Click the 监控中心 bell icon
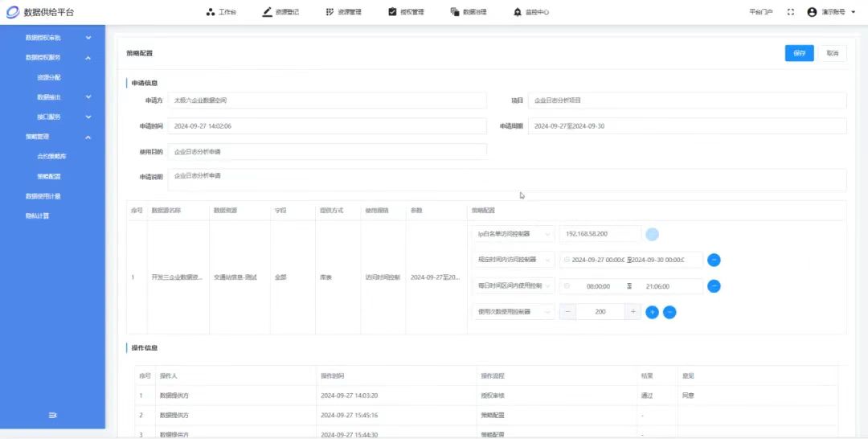This screenshot has width=868, height=439. [x=518, y=11]
